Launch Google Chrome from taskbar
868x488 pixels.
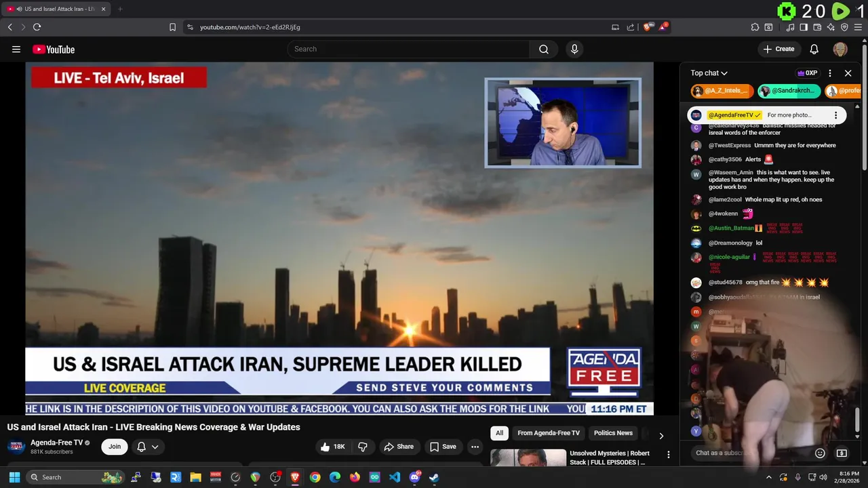point(315,477)
